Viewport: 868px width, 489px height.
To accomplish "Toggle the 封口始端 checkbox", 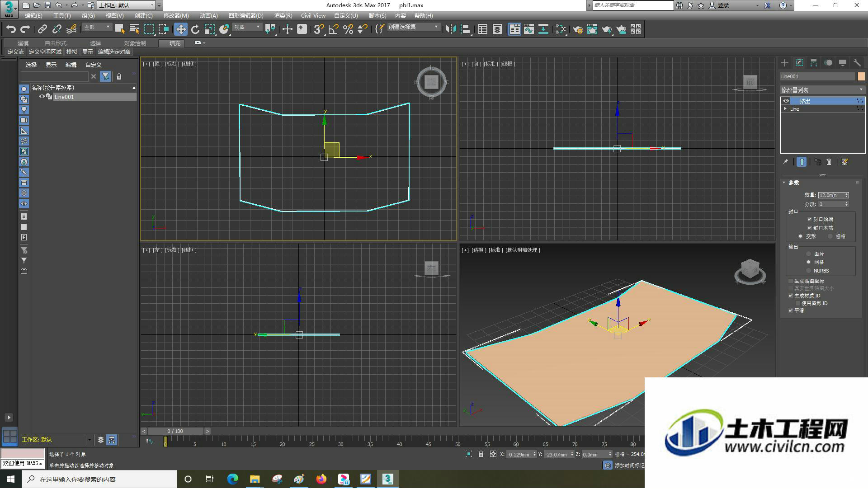I will tap(810, 219).
